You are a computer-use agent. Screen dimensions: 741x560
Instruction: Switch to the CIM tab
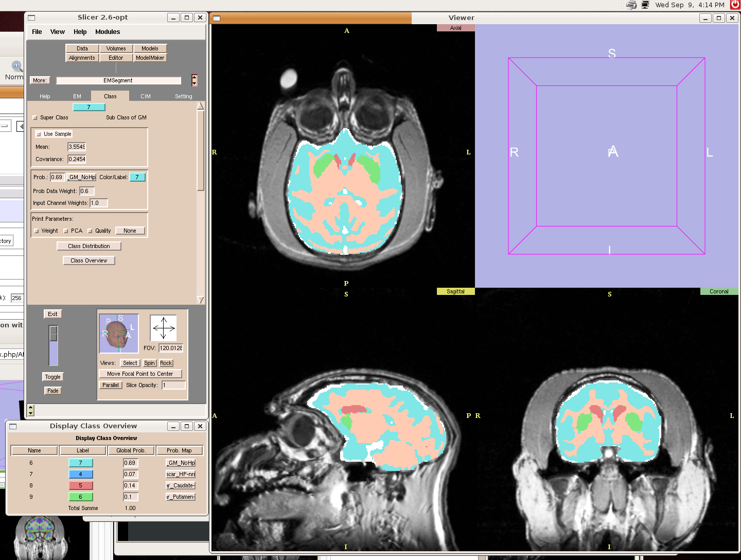click(146, 96)
